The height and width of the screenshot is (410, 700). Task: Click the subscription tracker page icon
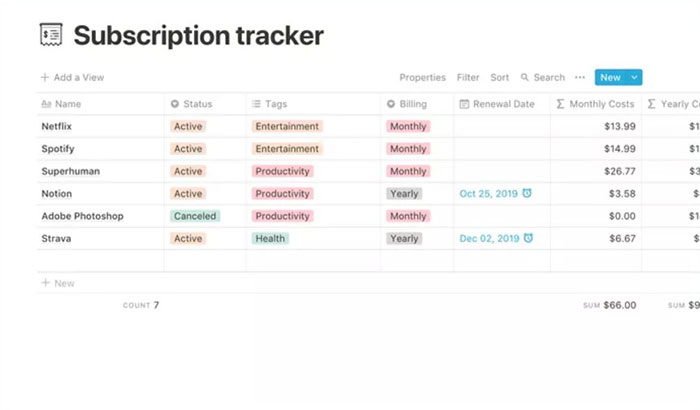click(52, 35)
